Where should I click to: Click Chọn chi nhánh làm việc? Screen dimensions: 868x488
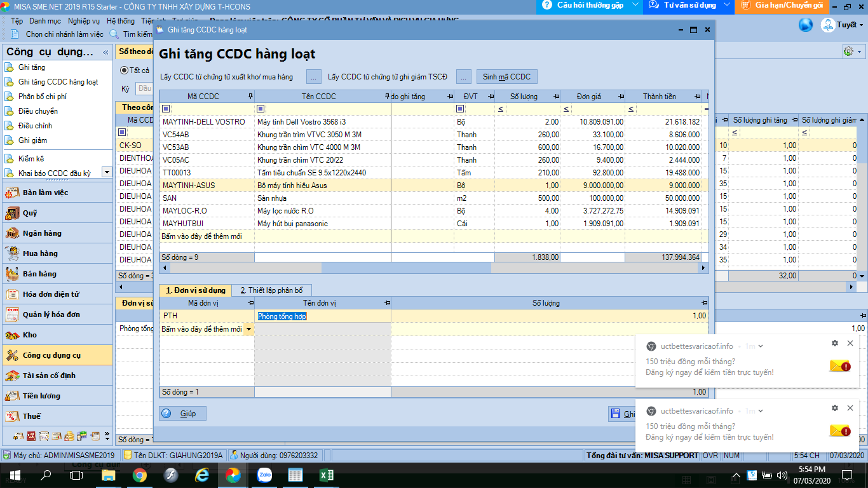(x=58, y=34)
